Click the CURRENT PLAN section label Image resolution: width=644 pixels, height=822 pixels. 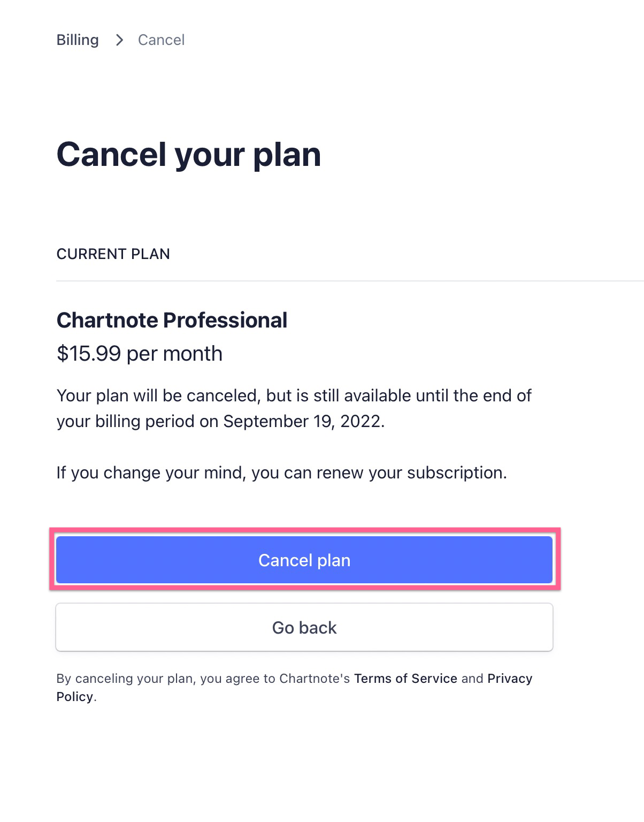pyautogui.click(x=113, y=254)
